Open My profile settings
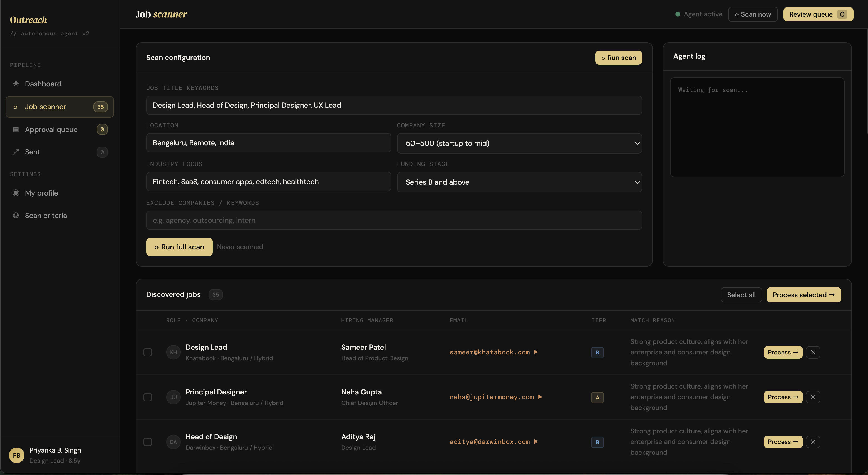Viewport: 868px width, 475px height. (x=41, y=193)
